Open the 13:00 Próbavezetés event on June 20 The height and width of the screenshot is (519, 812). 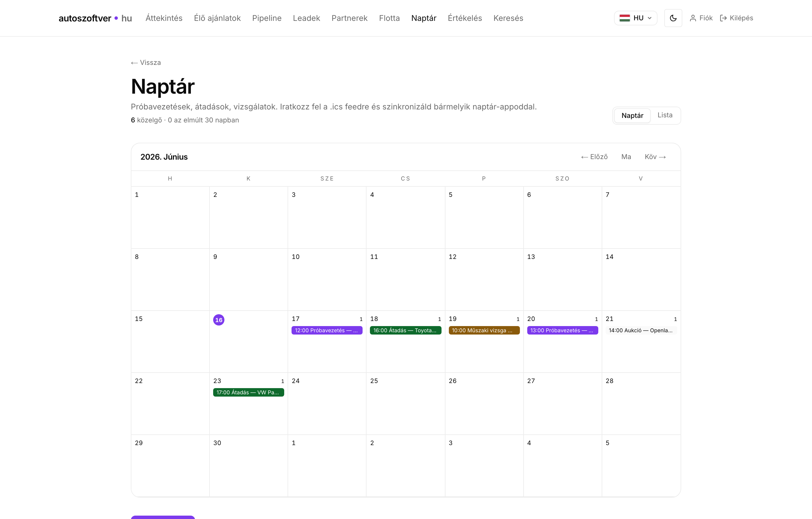pyautogui.click(x=562, y=330)
